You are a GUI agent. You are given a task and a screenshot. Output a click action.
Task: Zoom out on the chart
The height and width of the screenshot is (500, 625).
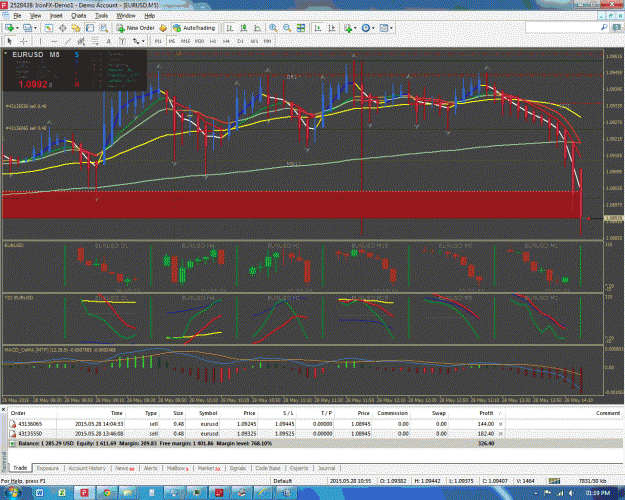(287, 28)
